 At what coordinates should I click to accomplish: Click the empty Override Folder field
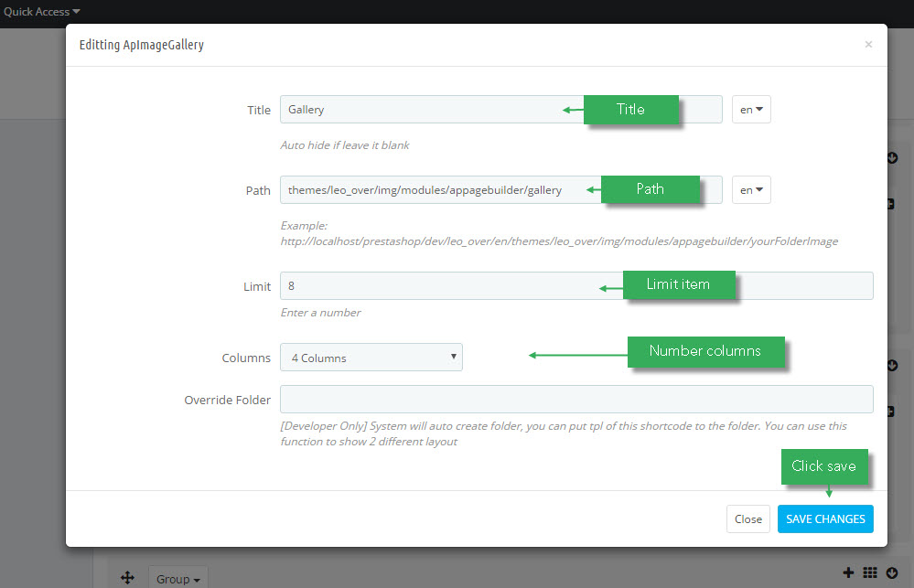pyautogui.click(x=576, y=400)
